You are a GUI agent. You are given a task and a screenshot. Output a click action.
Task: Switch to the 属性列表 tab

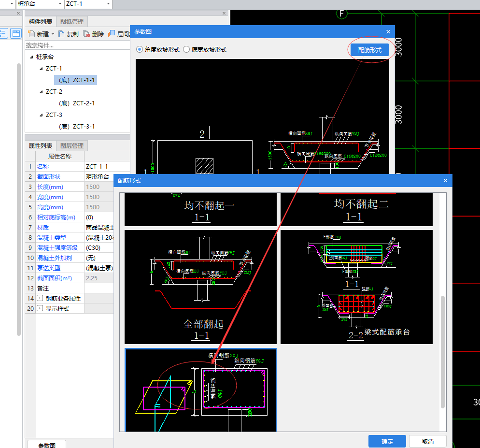(41, 145)
